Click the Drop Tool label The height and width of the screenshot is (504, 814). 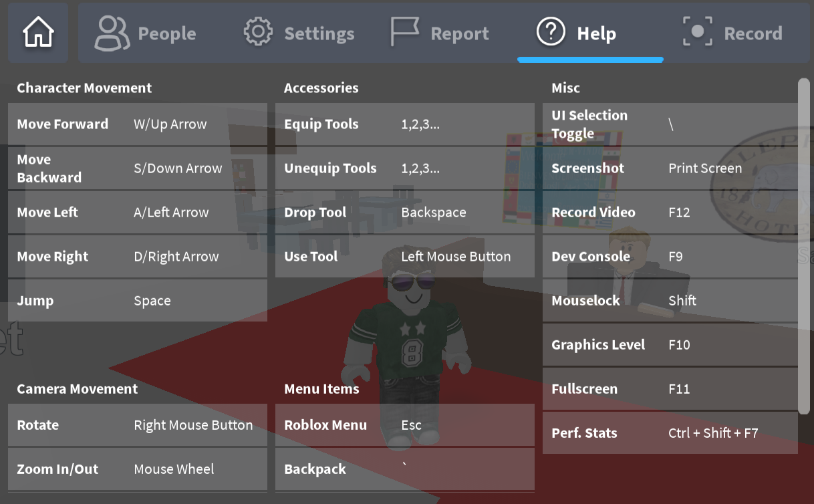pos(315,213)
